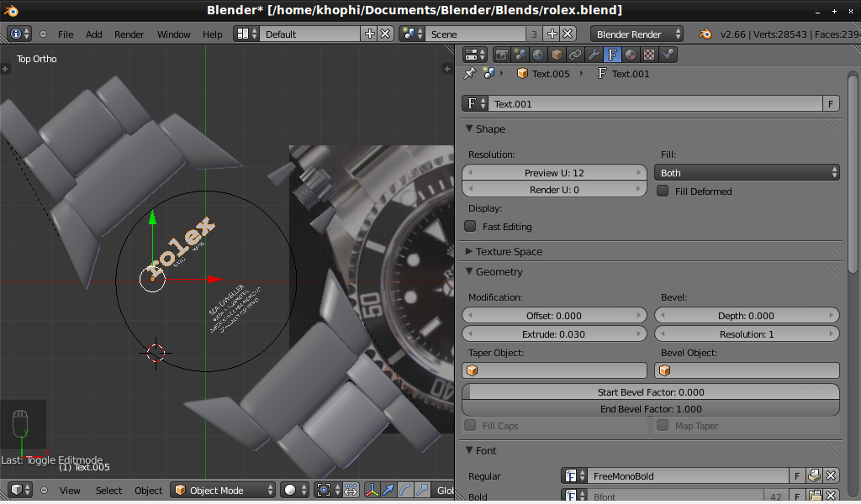Screen dimensions: 861x504
Task: Unlink the FreeMonoBold regular font with X
Action: pyautogui.click(x=831, y=476)
